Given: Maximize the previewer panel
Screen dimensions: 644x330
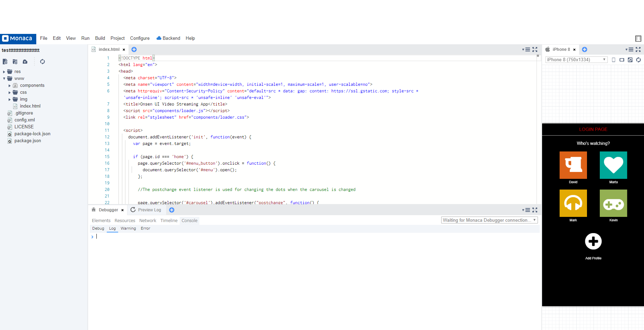Looking at the screenshot, I should pos(638,49).
